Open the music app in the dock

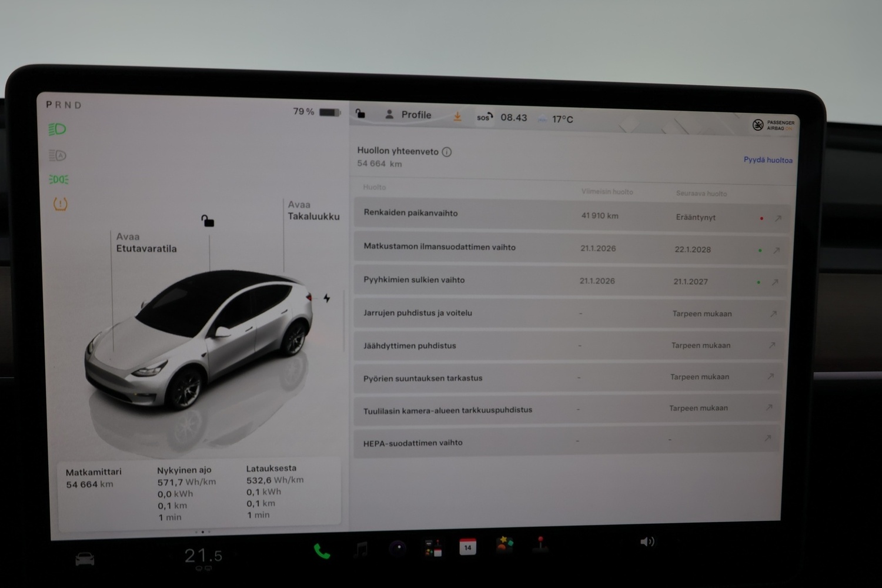[x=361, y=549]
